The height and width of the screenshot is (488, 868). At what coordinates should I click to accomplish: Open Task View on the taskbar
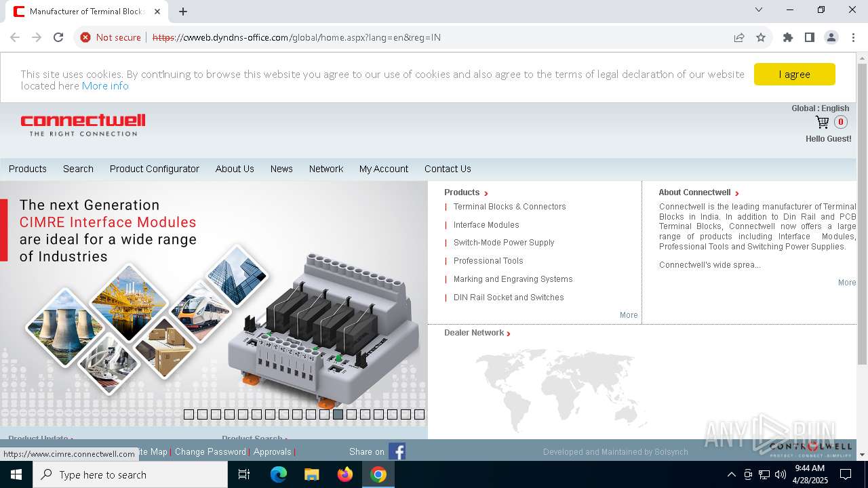[244, 474]
